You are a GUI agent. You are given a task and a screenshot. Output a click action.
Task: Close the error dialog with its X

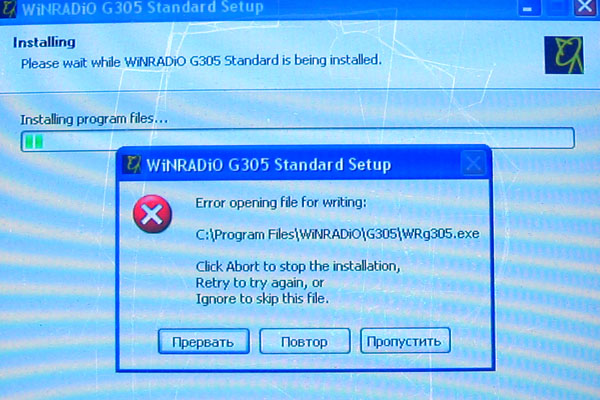(x=474, y=163)
